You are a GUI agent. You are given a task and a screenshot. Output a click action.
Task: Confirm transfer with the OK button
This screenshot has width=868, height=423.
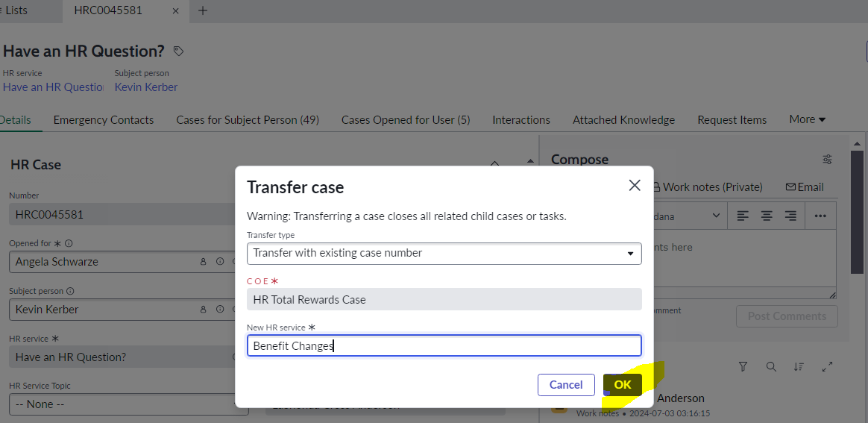point(622,385)
